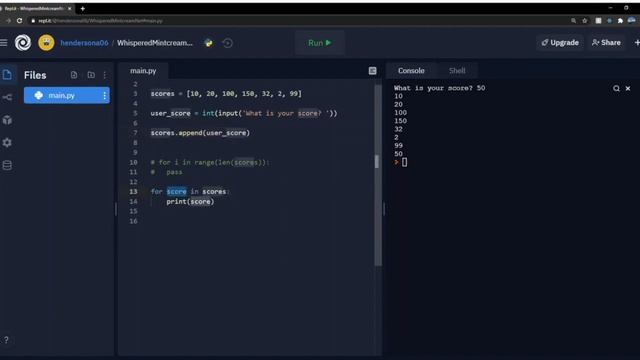Close the Replit browser tab

point(69,8)
